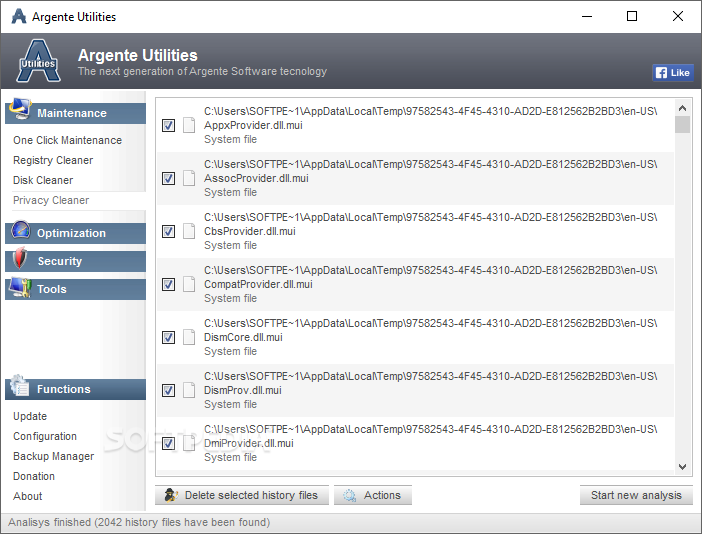Click Delete selected history files button

point(242,495)
